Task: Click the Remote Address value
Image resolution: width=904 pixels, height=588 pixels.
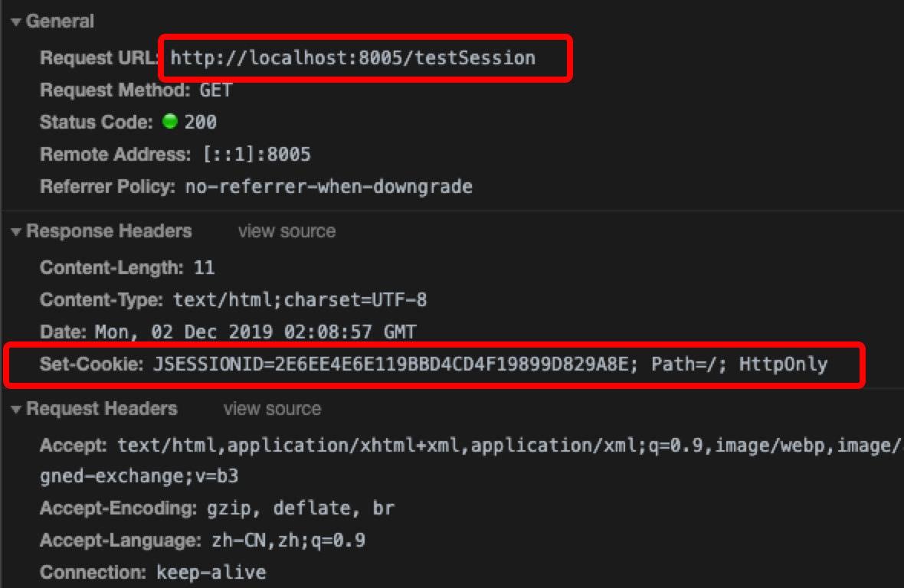Action: point(257,155)
